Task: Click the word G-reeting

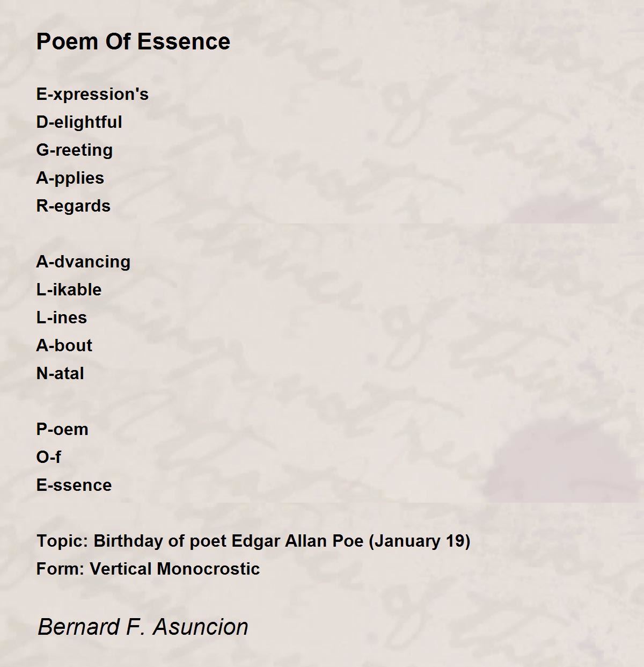Action: (x=75, y=150)
